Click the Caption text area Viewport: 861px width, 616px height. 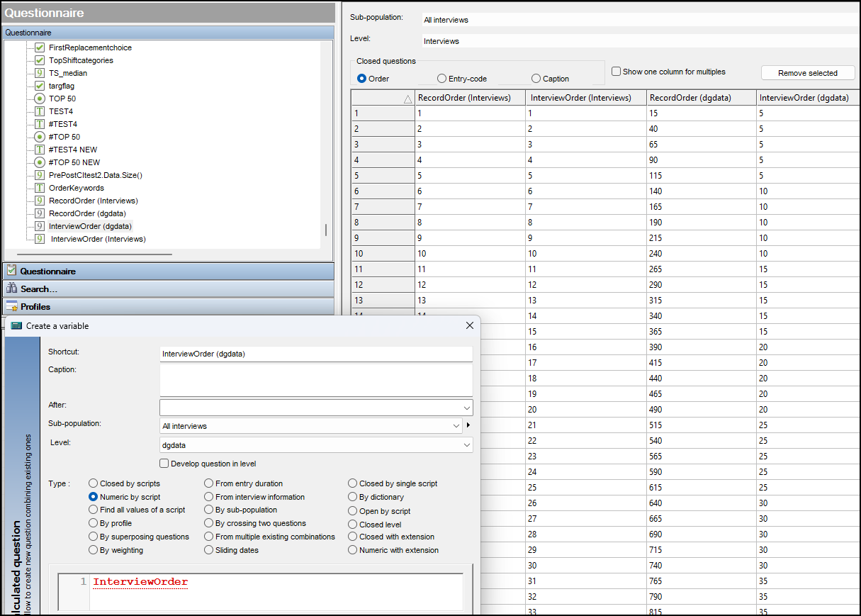[x=316, y=381]
